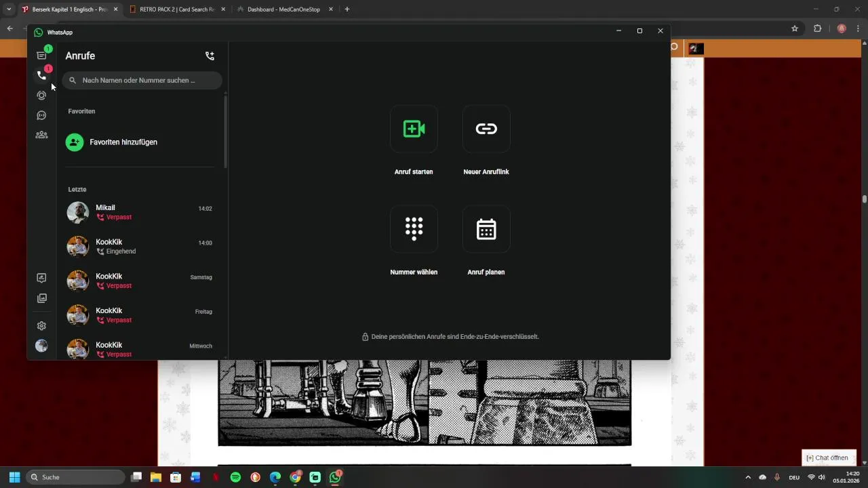Image resolution: width=868 pixels, height=488 pixels.
Task: Open Spotify from taskbar
Action: [235, 477]
